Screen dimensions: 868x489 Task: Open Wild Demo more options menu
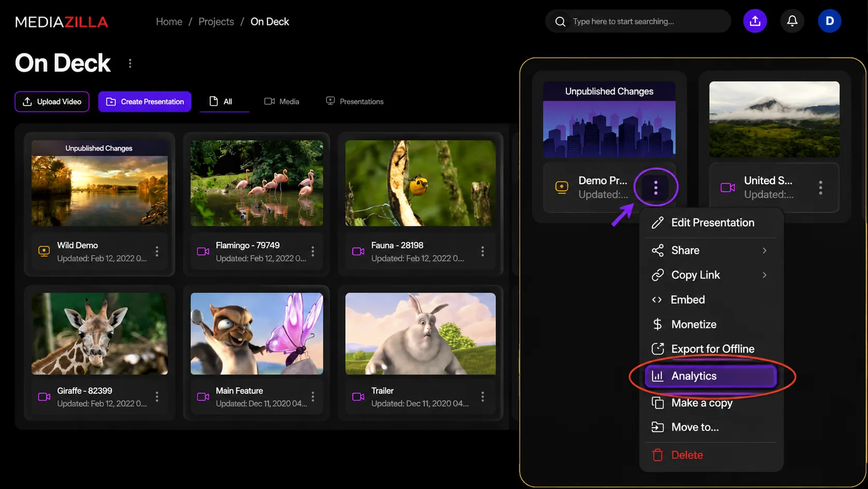[157, 252]
